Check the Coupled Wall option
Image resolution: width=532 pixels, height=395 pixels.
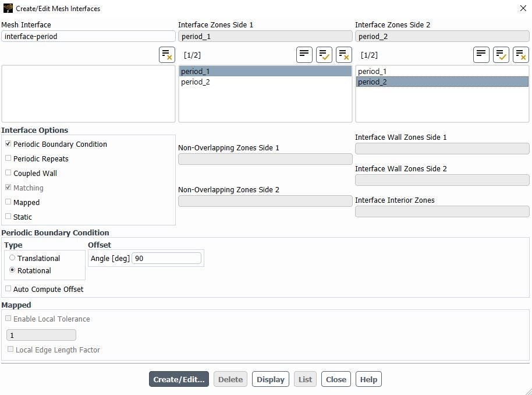(8, 173)
